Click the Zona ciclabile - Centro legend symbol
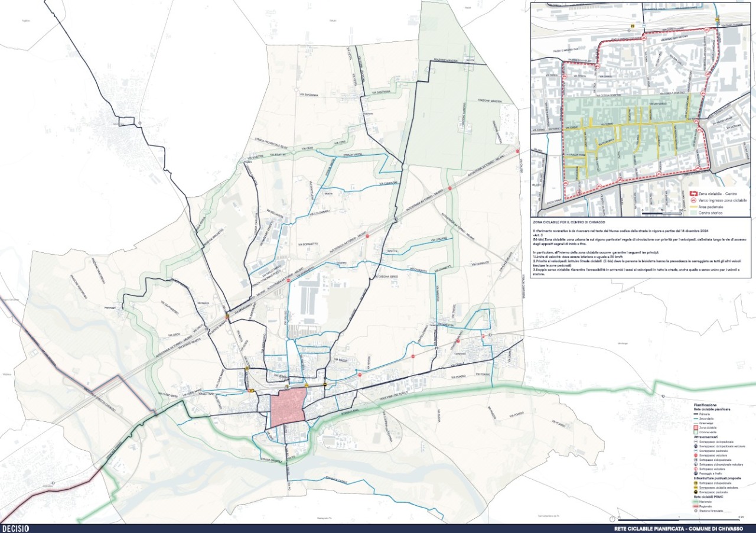756x533 pixels. [x=693, y=194]
